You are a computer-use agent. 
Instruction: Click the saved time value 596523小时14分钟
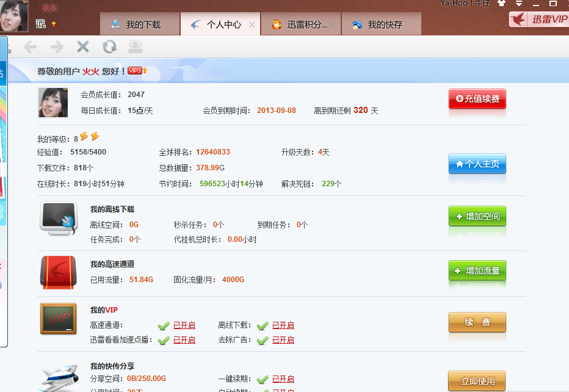231,184
